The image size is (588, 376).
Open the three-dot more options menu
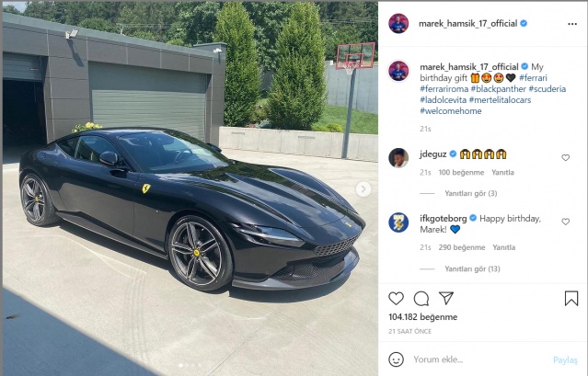(572, 24)
